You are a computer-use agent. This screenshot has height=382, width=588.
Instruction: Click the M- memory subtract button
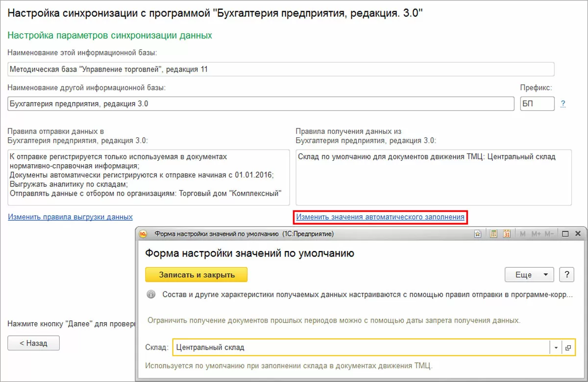(549, 234)
